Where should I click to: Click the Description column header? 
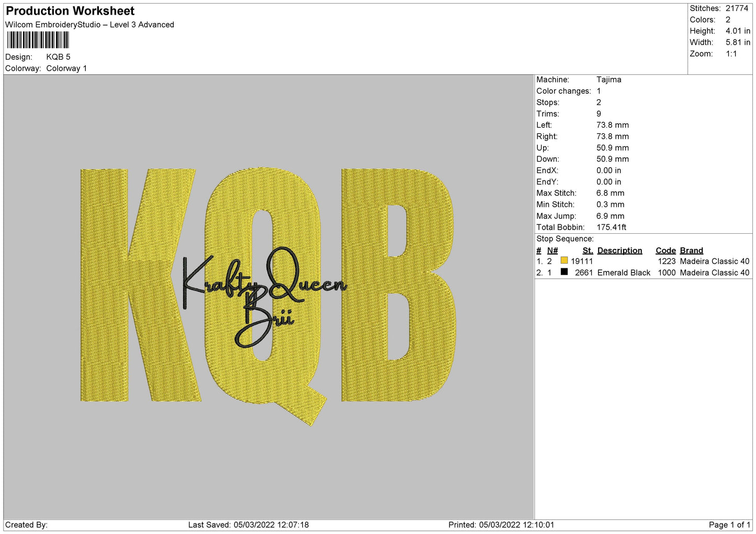[x=620, y=251]
